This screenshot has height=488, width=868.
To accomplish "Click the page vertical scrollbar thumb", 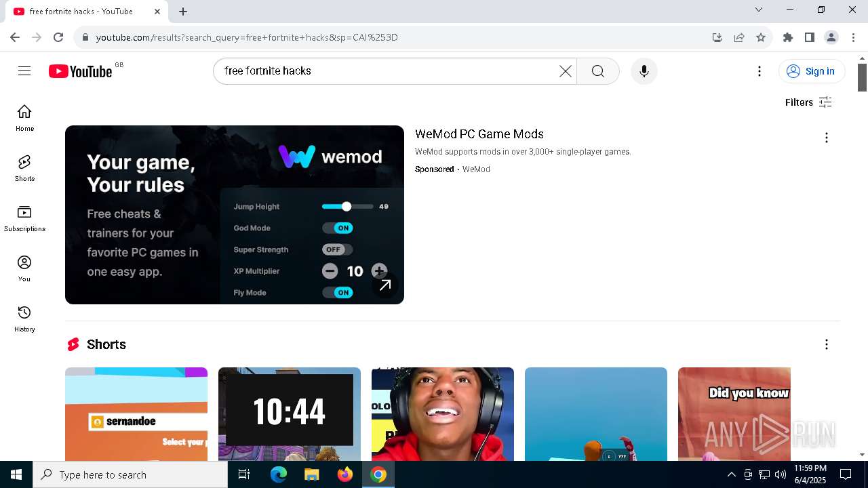I will pos(863,77).
